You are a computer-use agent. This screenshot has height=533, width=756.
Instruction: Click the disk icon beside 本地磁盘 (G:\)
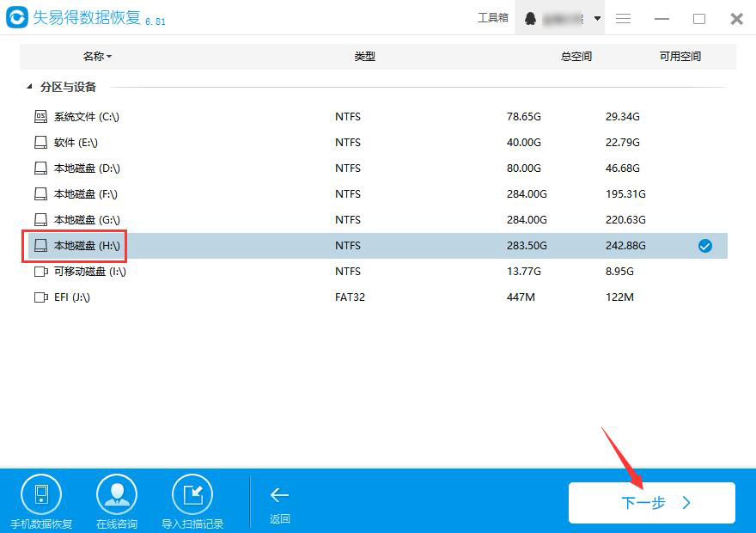click(x=41, y=219)
